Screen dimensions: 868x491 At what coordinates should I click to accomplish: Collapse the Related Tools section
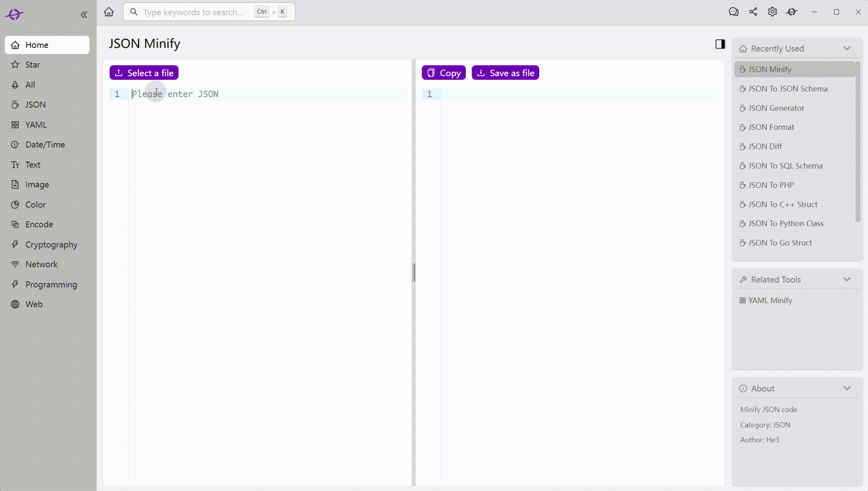pos(847,280)
